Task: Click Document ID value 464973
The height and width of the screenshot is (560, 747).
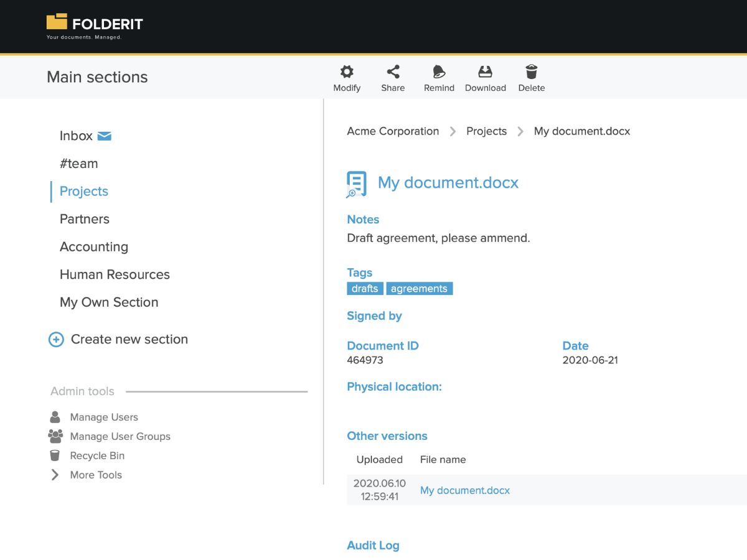Action: click(x=365, y=360)
